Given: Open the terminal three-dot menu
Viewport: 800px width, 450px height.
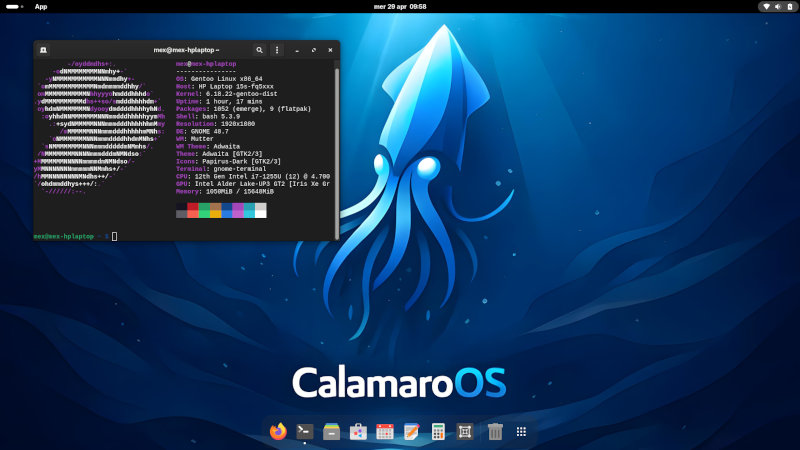Looking at the screenshot, I should point(277,50).
